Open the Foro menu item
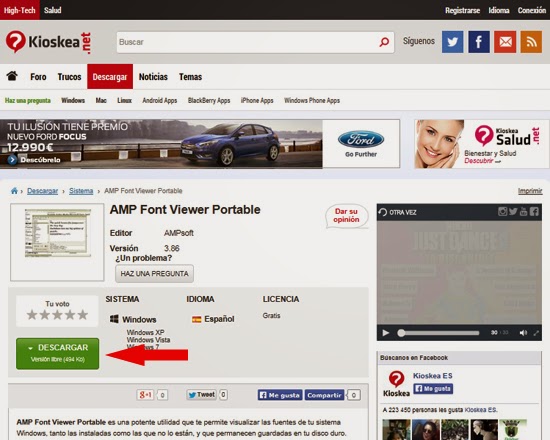 (x=38, y=76)
